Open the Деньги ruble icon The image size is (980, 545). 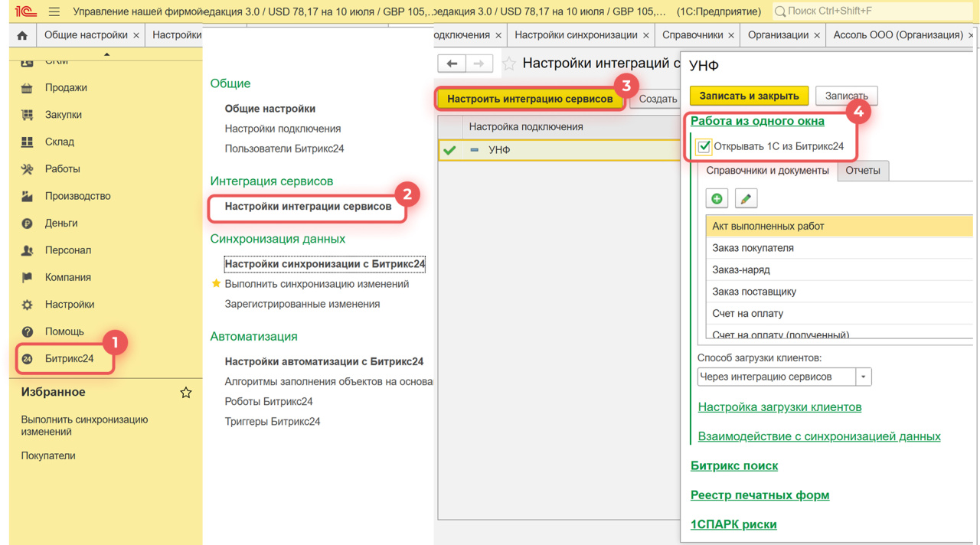pyautogui.click(x=28, y=224)
